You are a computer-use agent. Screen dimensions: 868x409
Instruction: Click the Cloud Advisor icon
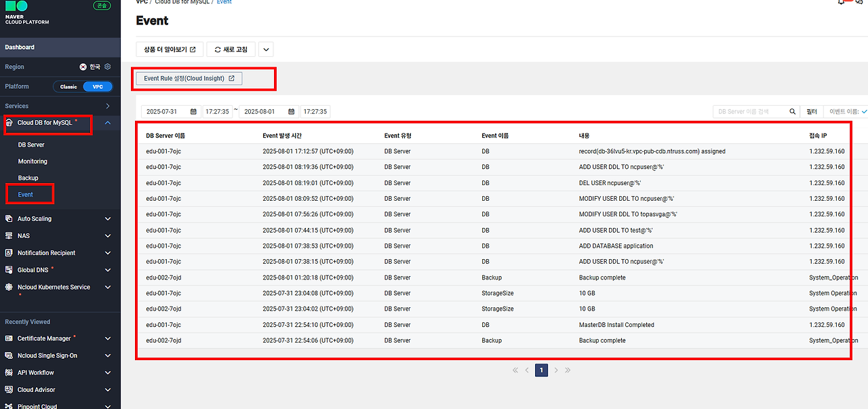(9, 390)
